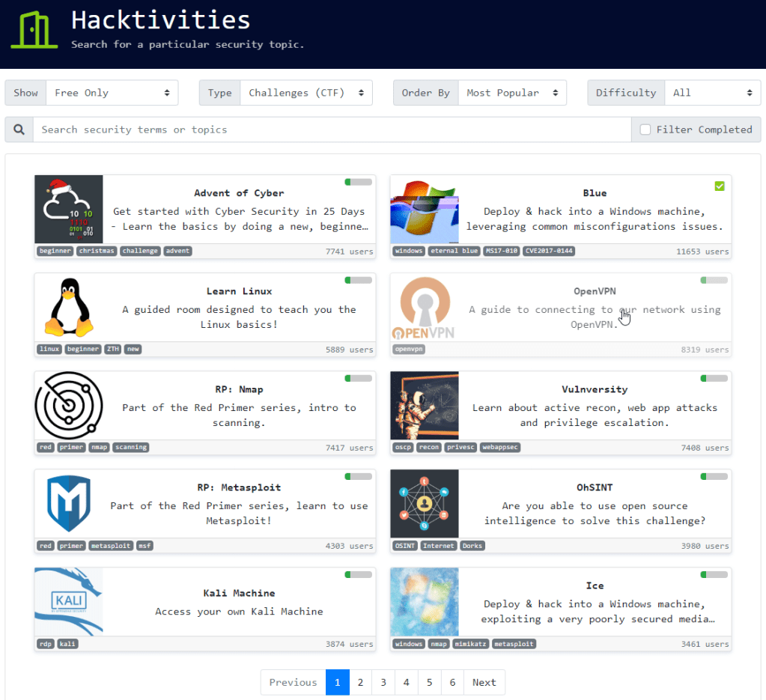Viewport: 766px width, 700px height.
Task: Open the Vulnversity room title link
Action: coord(595,389)
